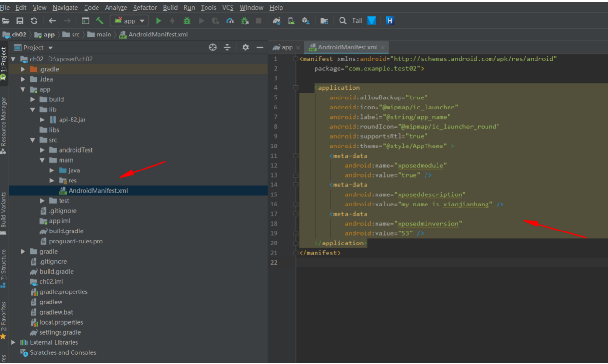Open the Navigate menu
The width and height of the screenshot is (608, 364).
click(x=65, y=7)
